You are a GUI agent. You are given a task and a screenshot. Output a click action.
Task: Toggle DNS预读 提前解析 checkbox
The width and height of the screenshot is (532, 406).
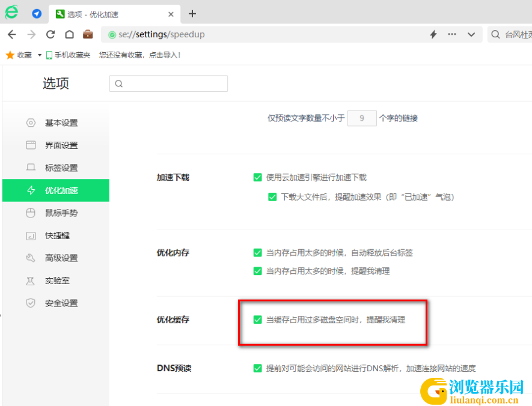257,368
